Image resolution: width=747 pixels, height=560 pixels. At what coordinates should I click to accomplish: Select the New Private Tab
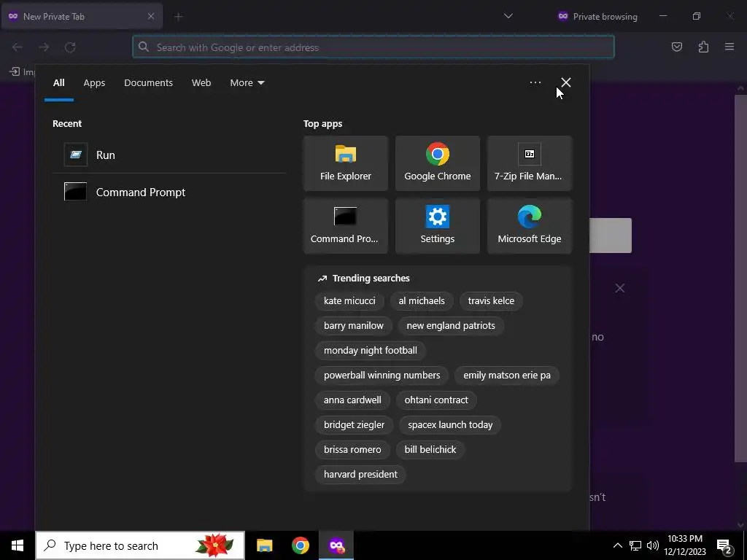(x=82, y=16)
